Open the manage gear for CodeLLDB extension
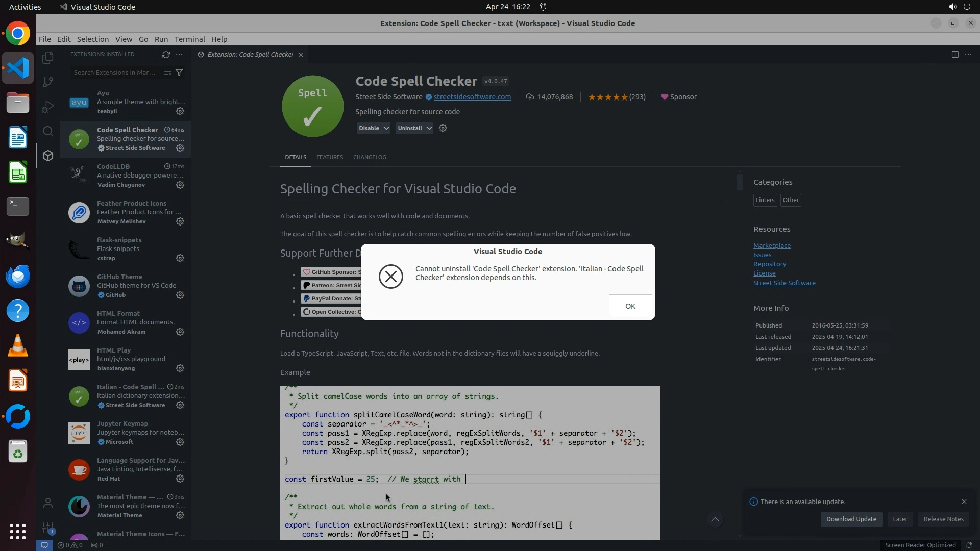 pyautogui.click(x=180, y=185)
